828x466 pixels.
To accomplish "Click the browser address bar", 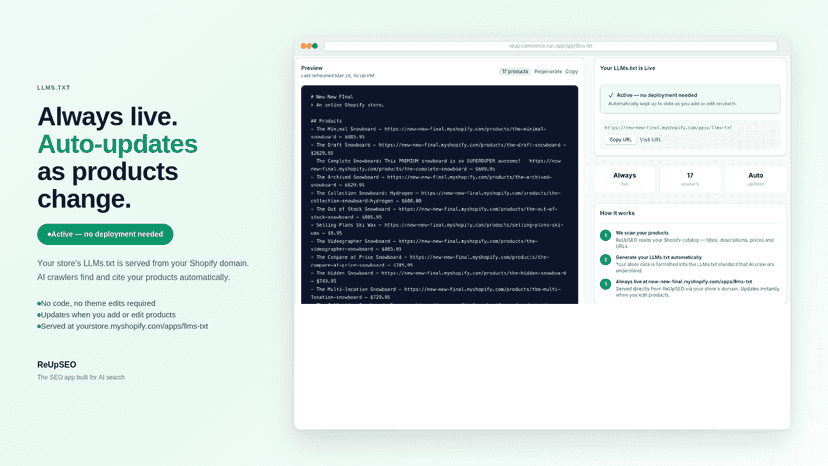I will 550,46.
